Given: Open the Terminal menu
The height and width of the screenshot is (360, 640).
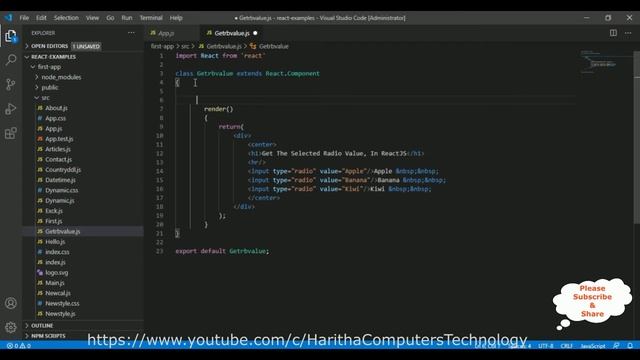Looking at the screenshot, I should pos(151,18).
